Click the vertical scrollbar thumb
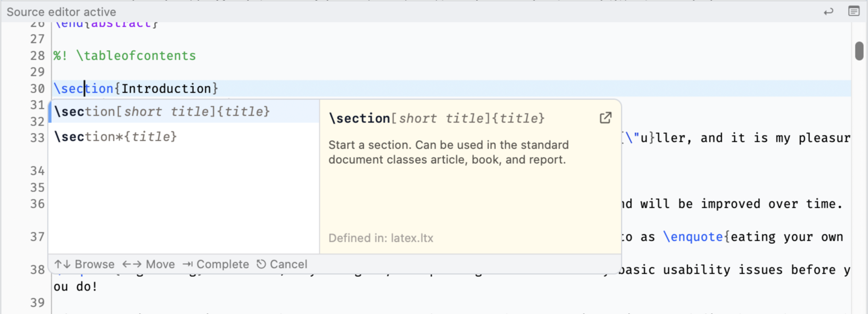The image size is (868, 314). 859,51
